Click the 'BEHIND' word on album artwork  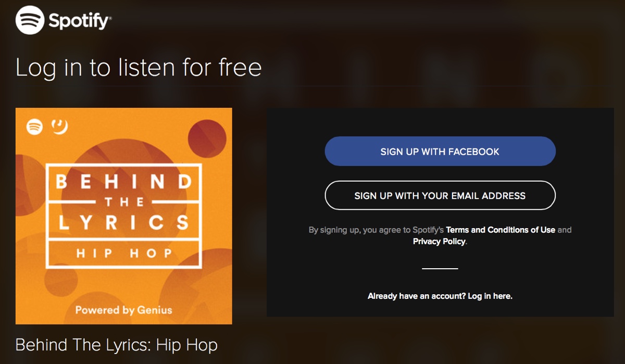[x=124, y=182]
